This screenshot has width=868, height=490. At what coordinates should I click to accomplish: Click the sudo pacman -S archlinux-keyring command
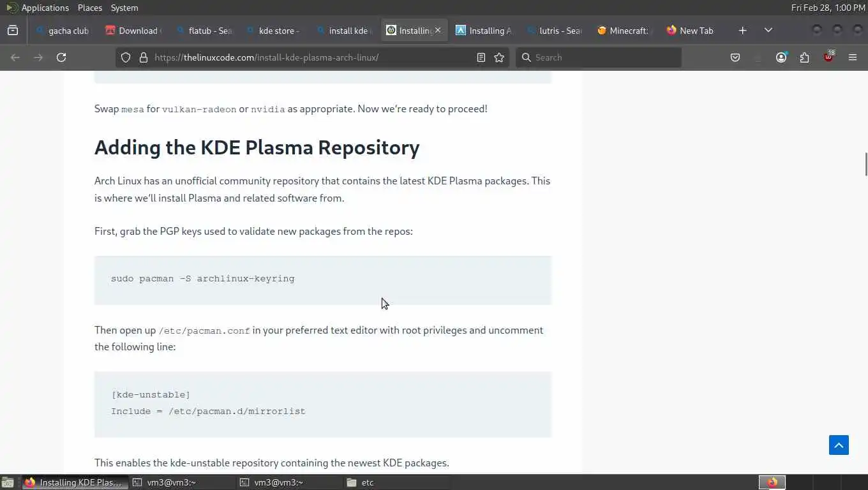(203, 279)
